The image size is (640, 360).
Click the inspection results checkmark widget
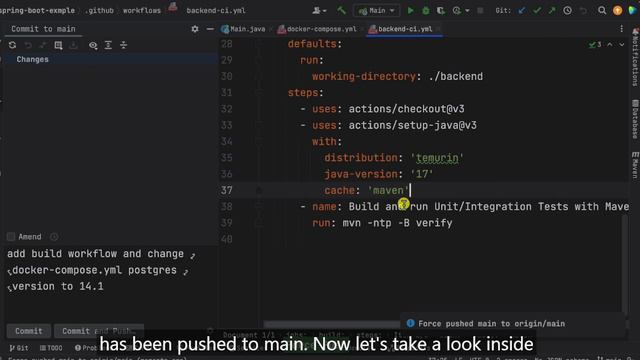[595, 44]
